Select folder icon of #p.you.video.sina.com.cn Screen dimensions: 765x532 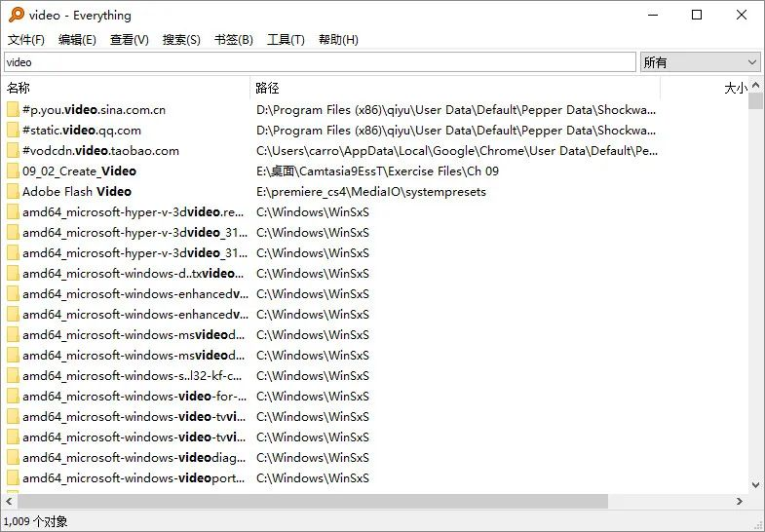(x=13, y=110)
